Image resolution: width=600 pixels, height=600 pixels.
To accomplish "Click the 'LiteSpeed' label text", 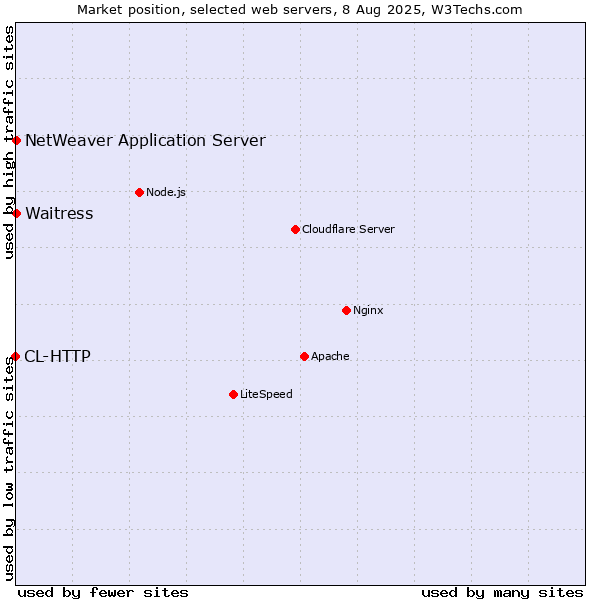I will (266, 394).
